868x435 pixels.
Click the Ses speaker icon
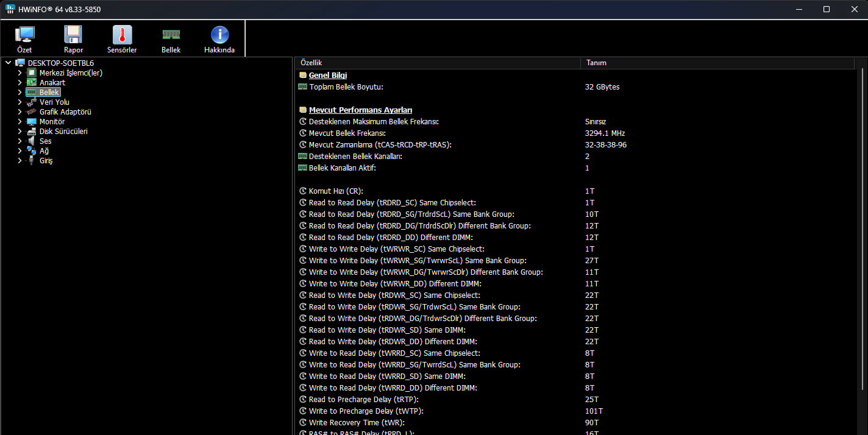coord(32,141)
